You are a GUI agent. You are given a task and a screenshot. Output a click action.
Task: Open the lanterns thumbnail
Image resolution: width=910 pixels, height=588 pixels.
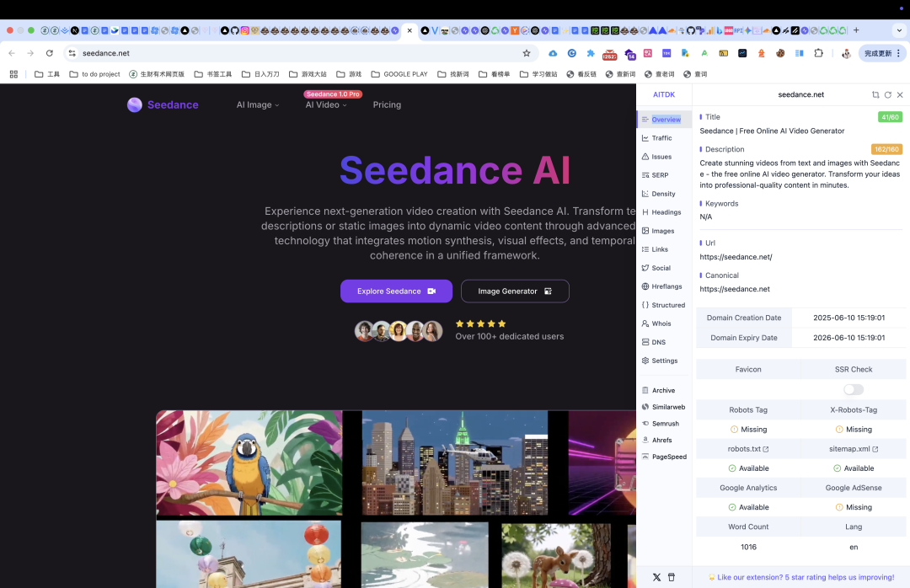(x=249, y=554)
